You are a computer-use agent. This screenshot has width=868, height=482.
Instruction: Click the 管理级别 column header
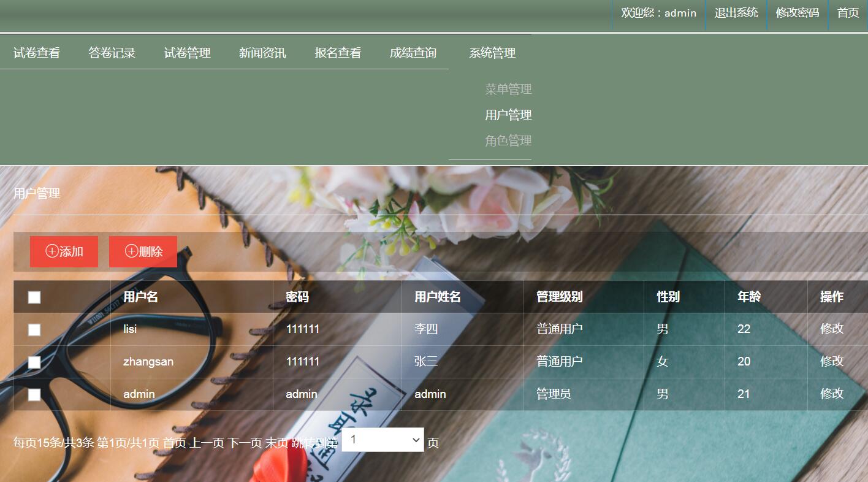[560, 297]
